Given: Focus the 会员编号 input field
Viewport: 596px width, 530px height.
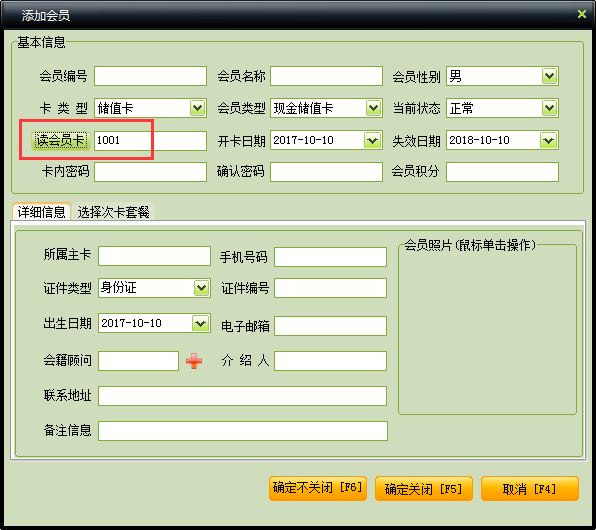Looking at the screenshot, I should click(x=151, y=76).
